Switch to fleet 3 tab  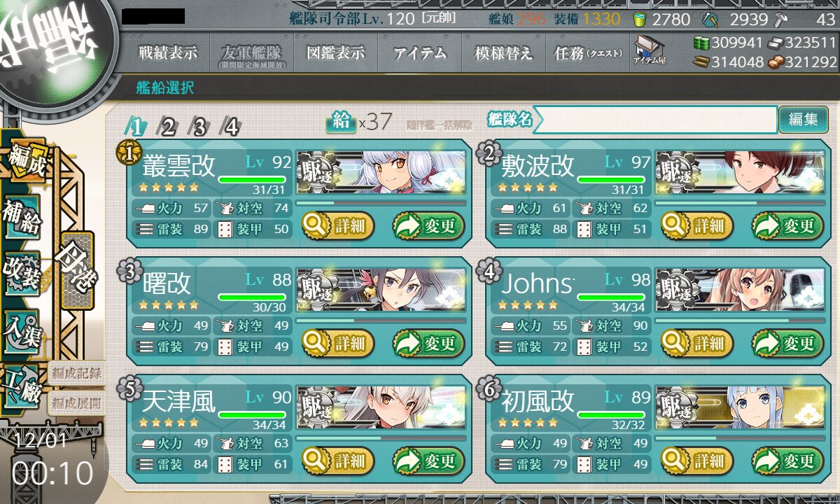[x=199, y=127]
